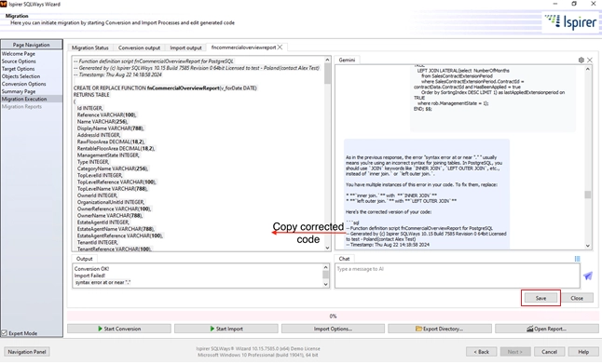Click the Cancel button

click(x=549, y=352)
